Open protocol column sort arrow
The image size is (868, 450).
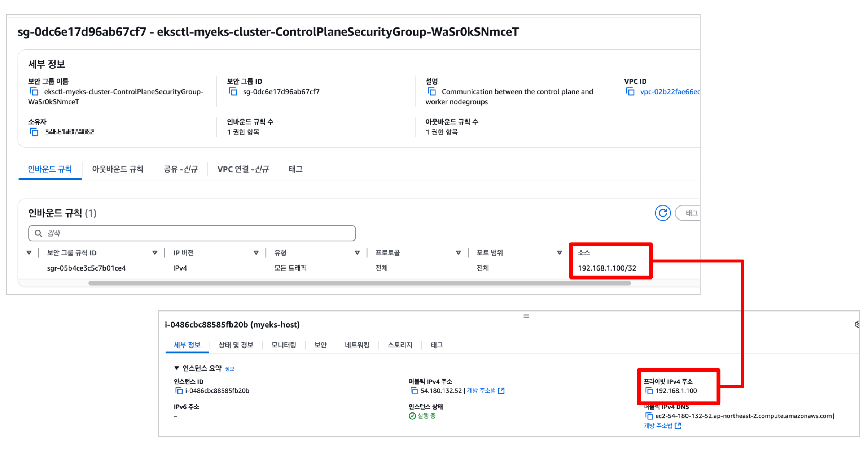(x=458, y=253)
